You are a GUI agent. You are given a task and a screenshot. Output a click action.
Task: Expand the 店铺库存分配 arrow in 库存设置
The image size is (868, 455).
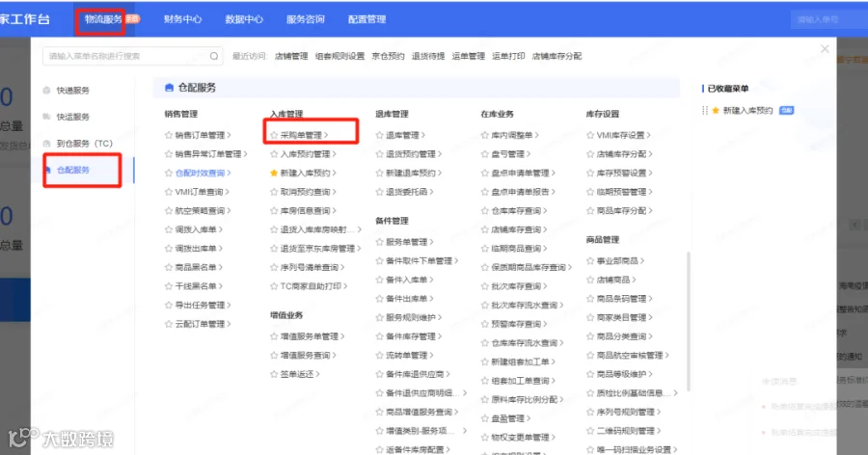pyautogui.click(x=650, y=154)
